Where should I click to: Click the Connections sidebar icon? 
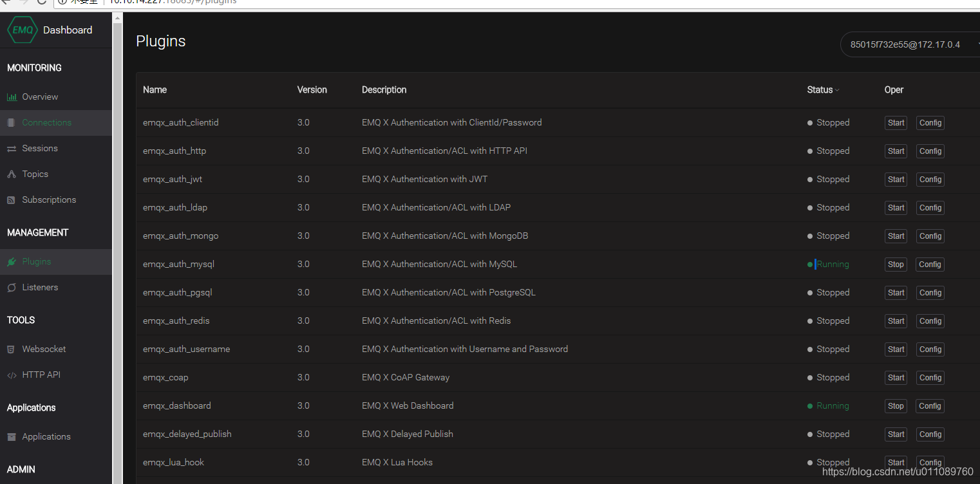(11, 122)
